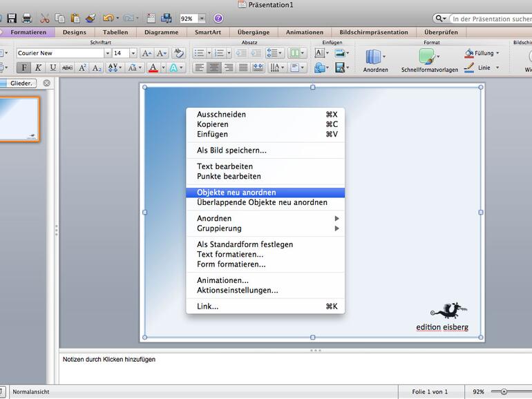
Task: Pick up formatting with the format painter brush
Action: pyautogui.click(x=91, y=19)
